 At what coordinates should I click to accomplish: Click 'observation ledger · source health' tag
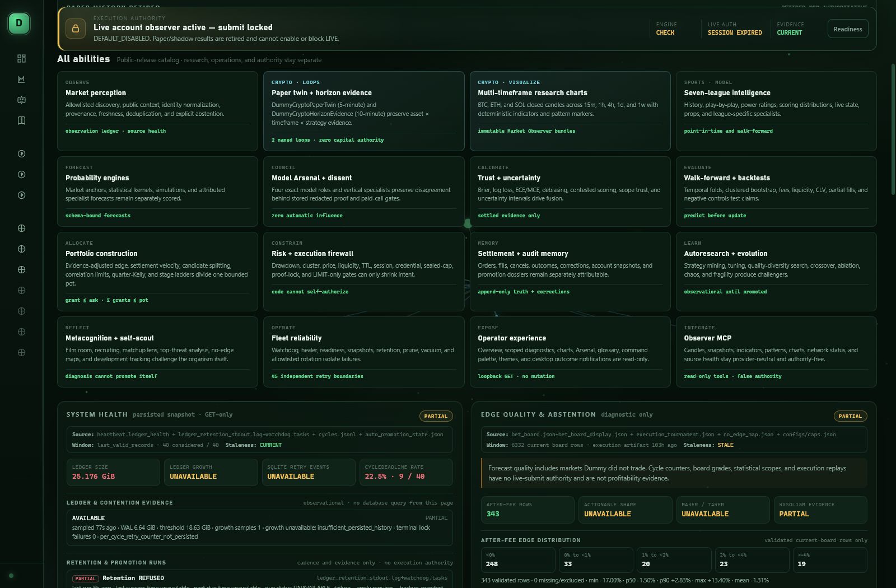[115, 131]
